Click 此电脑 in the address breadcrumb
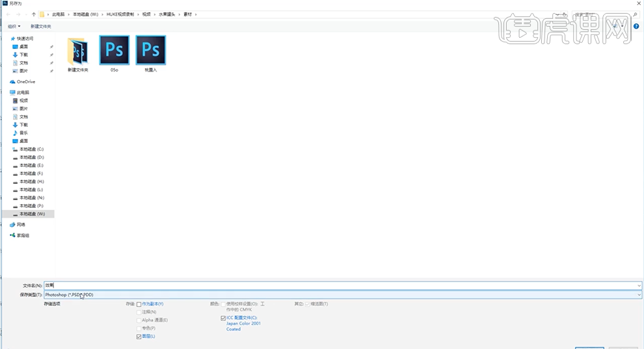The height and width of the screenshot is (349, 644). [59, 14]
